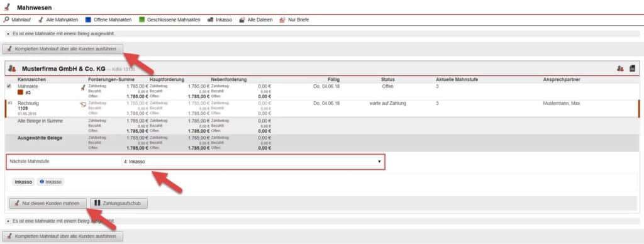Click 'Musterfirma GmbH & Co. KG' heading
This screenshot has height=244, width=644.
[64, 69]
